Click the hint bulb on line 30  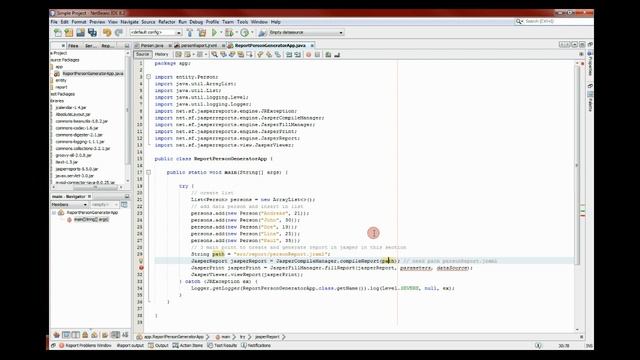(141, 261)
